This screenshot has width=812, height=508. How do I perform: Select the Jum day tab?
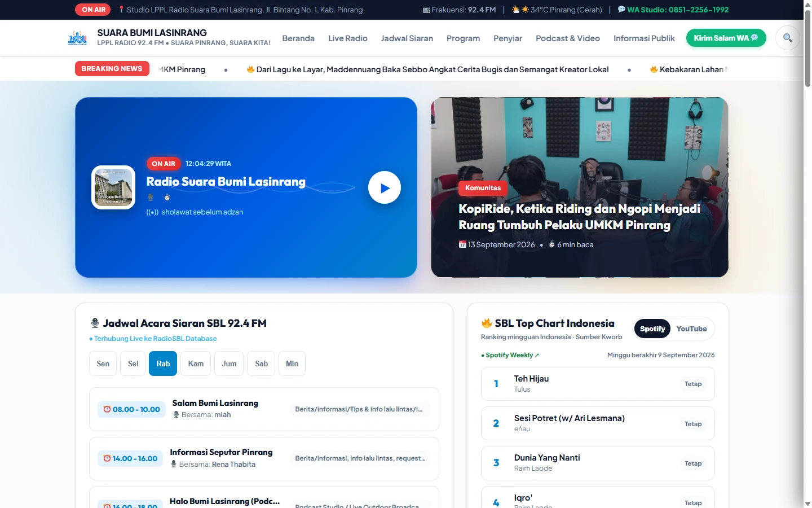(x=229, y=364)
